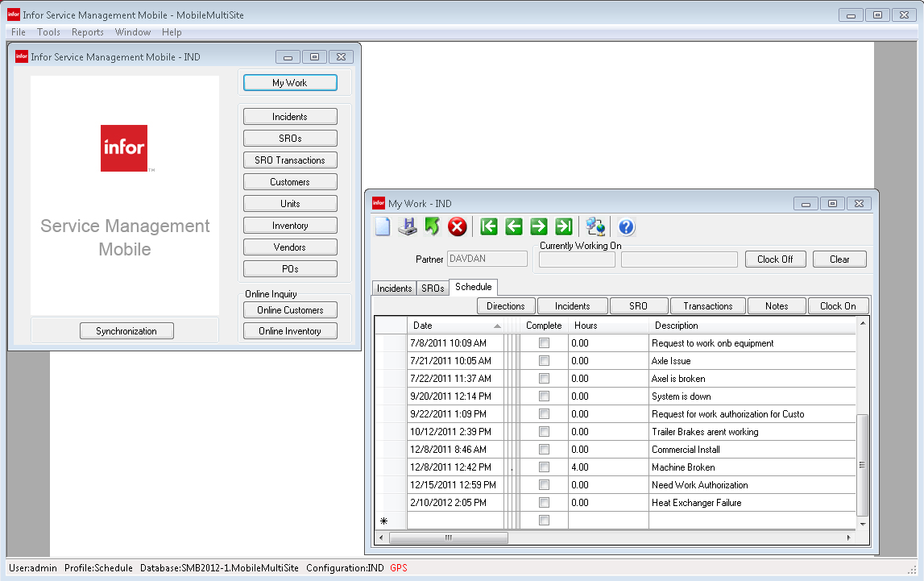Jump to last record navigation icon

[x=564, y=226]
